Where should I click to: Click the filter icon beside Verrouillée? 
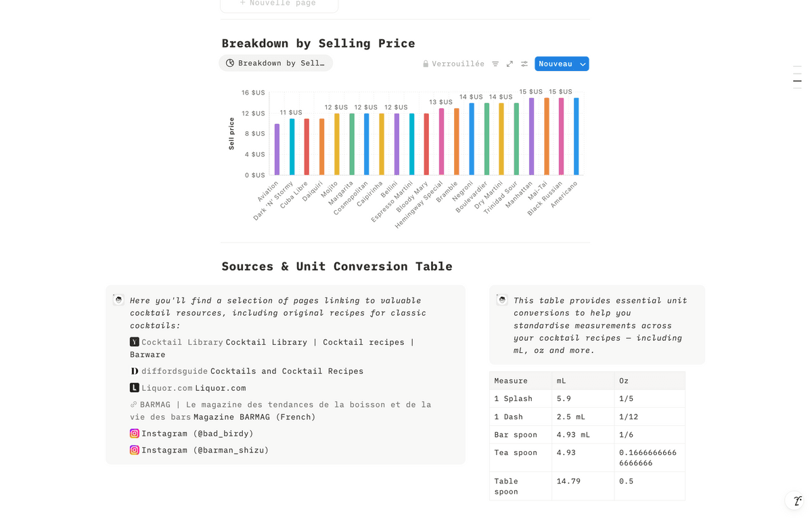pos(495,64)
